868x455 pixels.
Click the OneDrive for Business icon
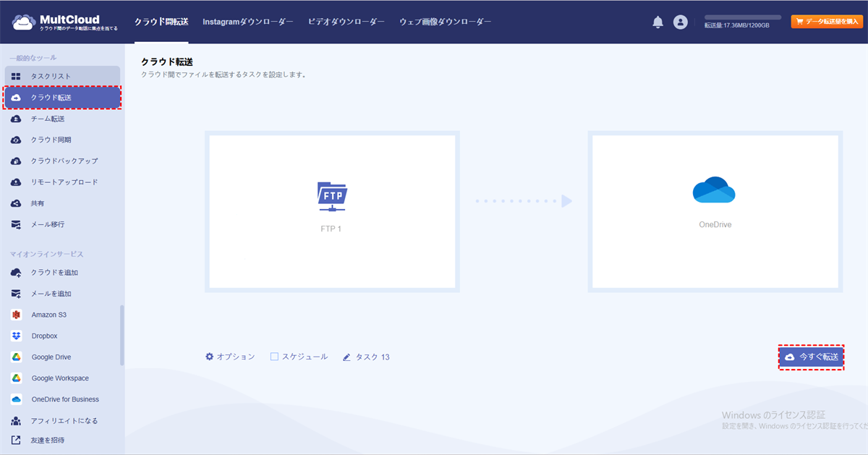coord(16,399)
